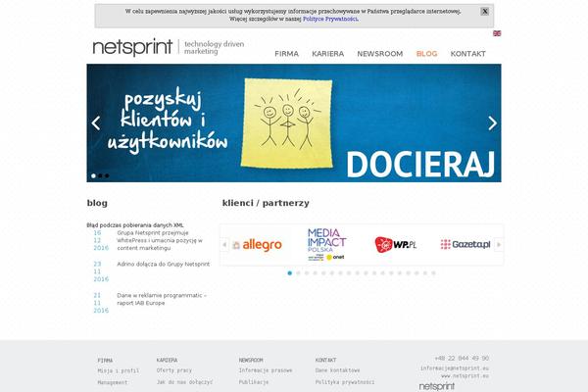Show previous banner slide with left arrow
588x392 pixels.
coord(96,123)
